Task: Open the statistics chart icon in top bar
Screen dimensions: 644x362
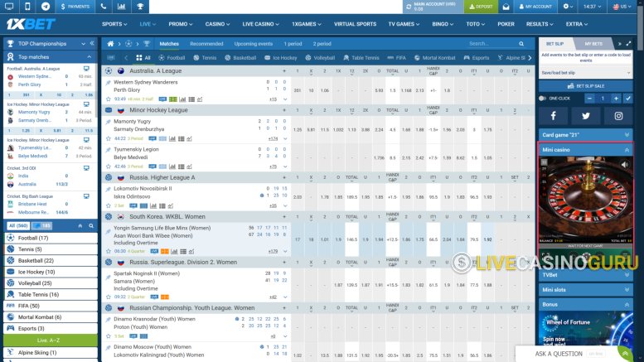Action: pyautogui.click(x=121, y=7)
